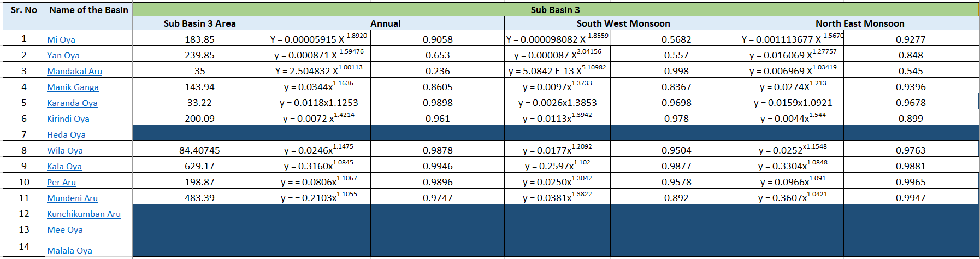The width and height of the screenshot is (980, 259).
Task: Select the Name of the Basin header
Action: pyautogui.click(x=88, y=10)
